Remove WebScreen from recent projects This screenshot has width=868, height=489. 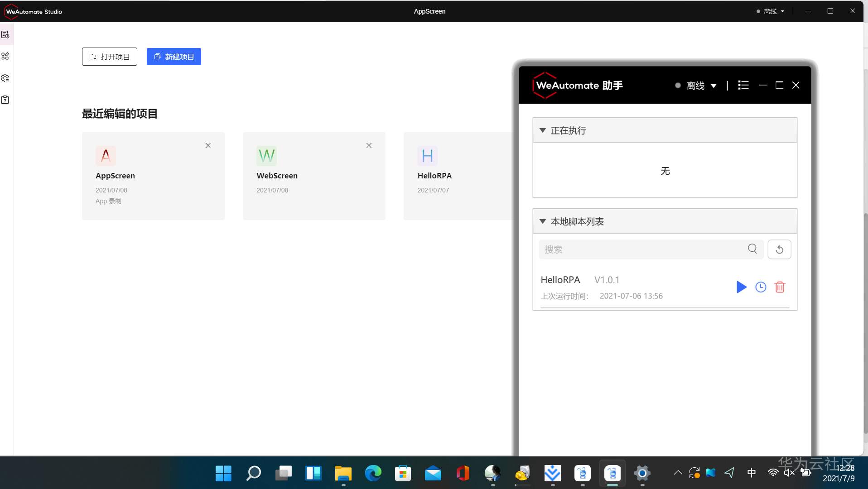(369, 145)
